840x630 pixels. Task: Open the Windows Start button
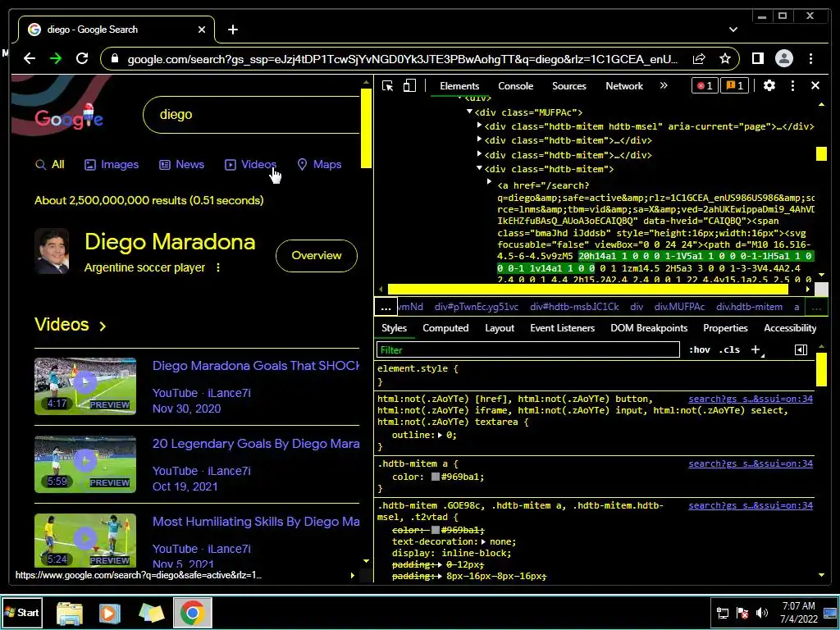(x=21, y=612)
